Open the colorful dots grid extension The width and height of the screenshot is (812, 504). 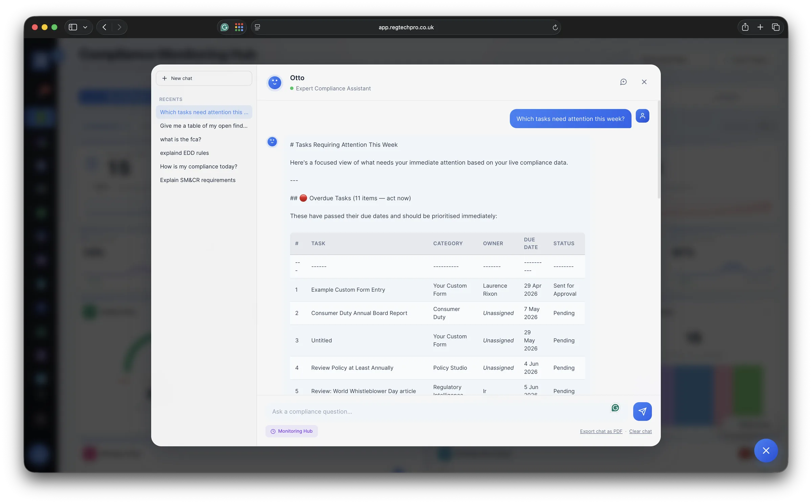(239, 27)
